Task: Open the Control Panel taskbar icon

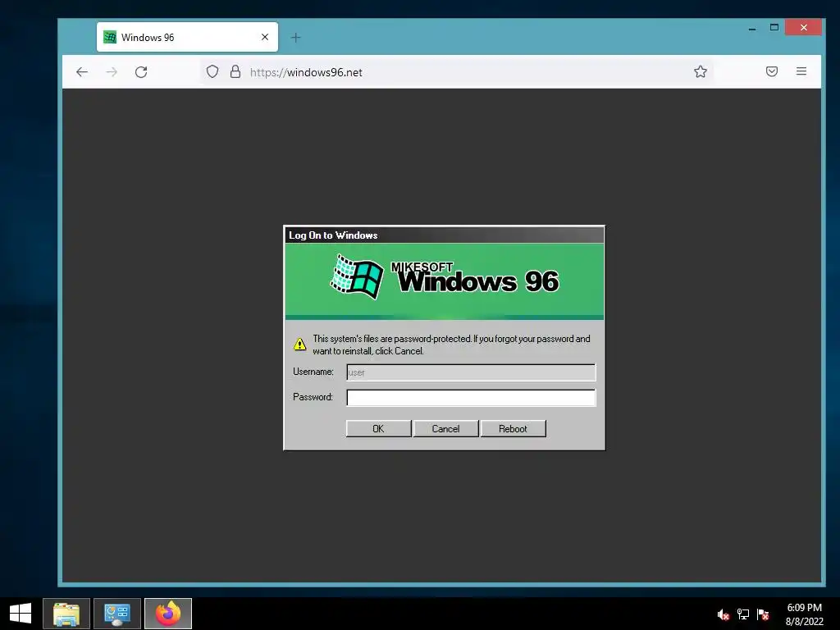Action: tap(117, 614)
